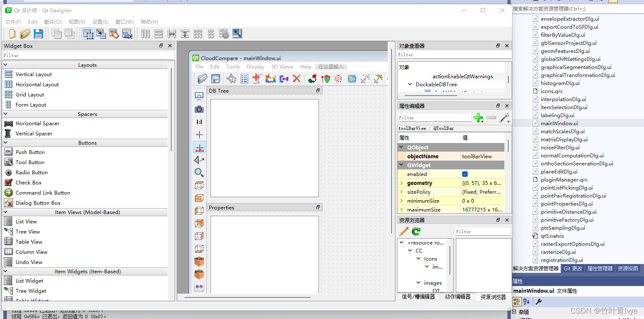
Task: Switch to the Git 更改 tab in Visual Studio
Action: click(573, 269)
